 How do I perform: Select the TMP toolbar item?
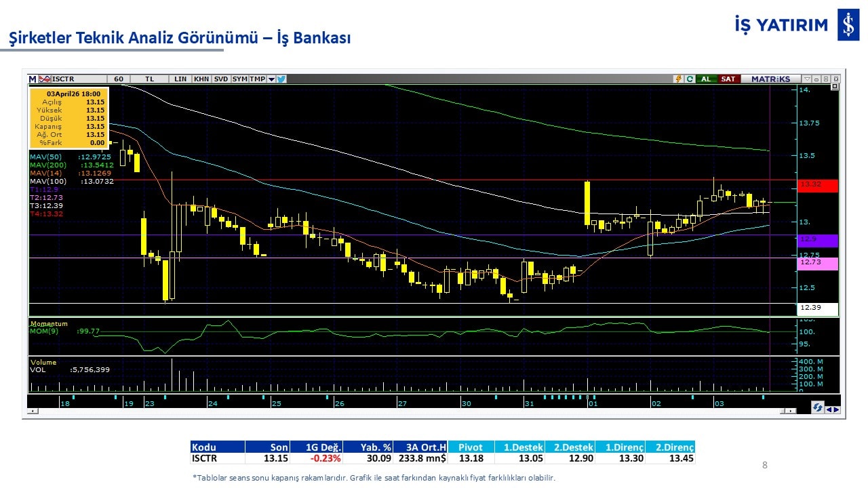257,79
